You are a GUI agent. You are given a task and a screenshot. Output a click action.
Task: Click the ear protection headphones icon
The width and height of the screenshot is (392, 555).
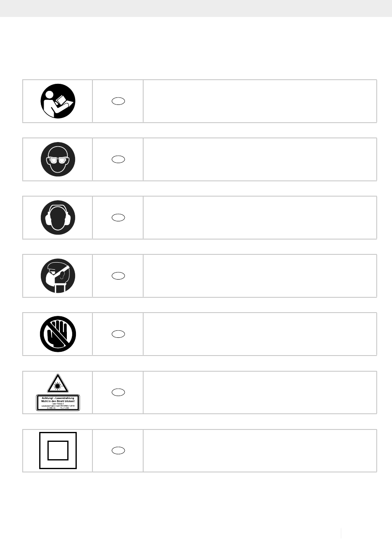(58, 218)
